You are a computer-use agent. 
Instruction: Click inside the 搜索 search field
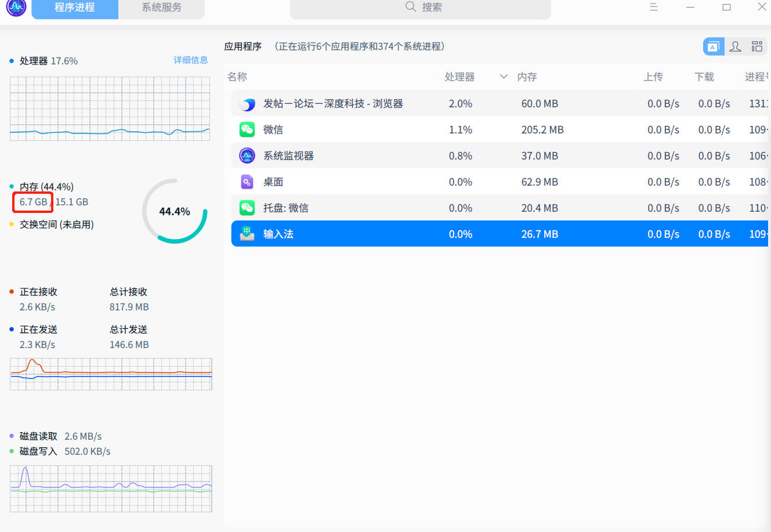point(421,8)
